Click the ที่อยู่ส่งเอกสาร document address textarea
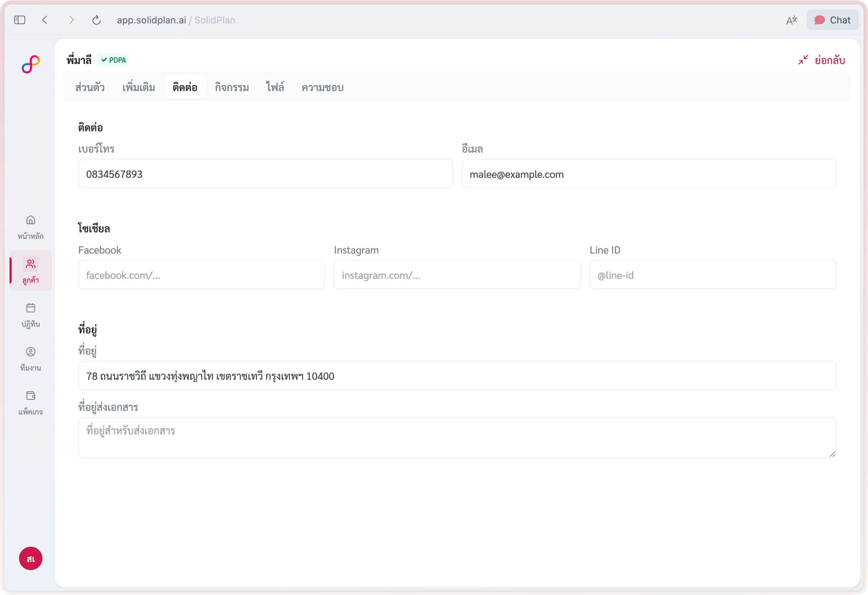This screenshot has width=868, height=595. point(457,438)
